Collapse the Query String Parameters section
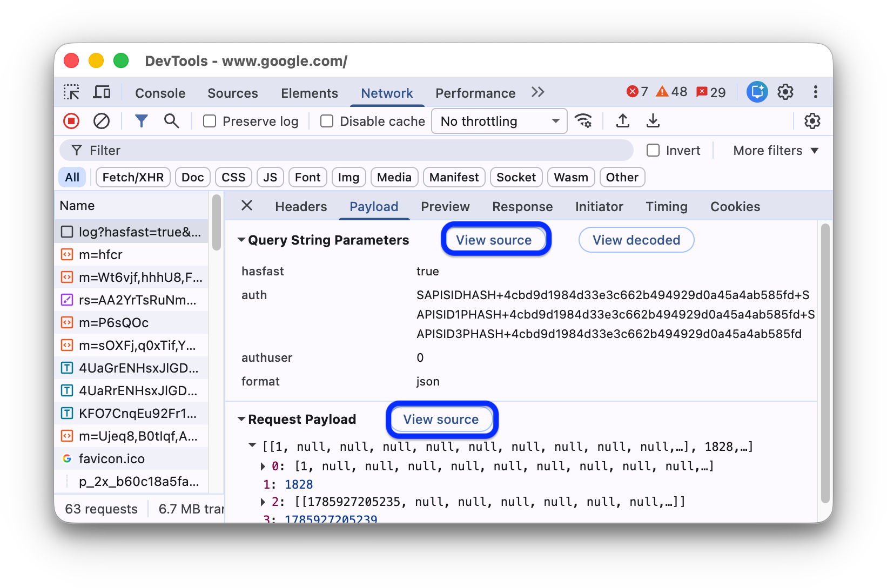887x588 pixels. pyautogui.click(x=241, y=240)
